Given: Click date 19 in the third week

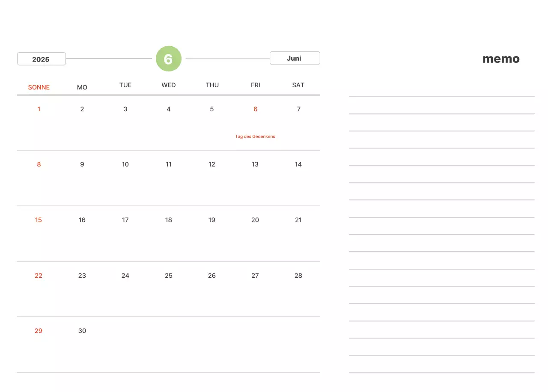Looking at the screenshot, I should (212, 220).
